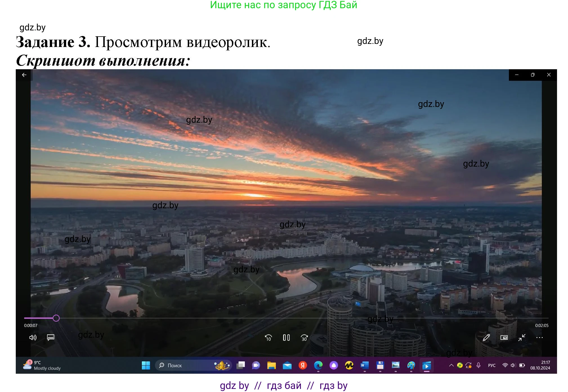Screen dimensions: 568x392
Task: Open the subtitles and captions panel
Action: (x=51, y=338)
